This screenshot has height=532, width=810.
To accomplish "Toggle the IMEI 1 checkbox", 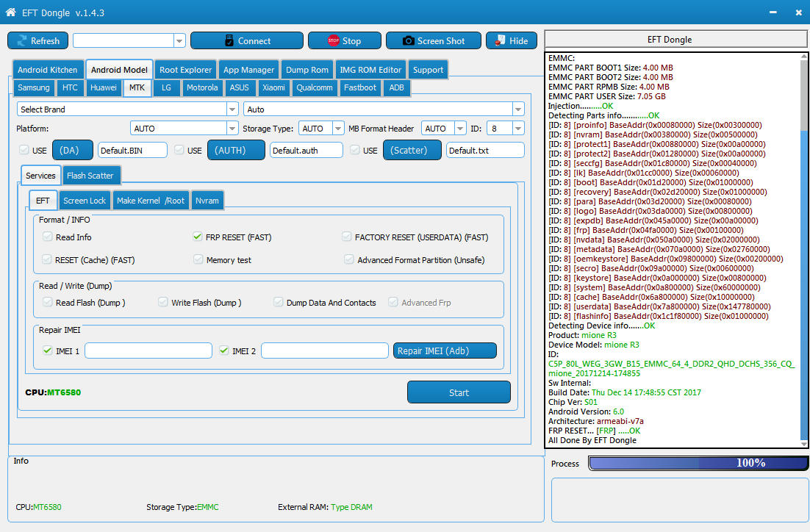I will [48, 351].
